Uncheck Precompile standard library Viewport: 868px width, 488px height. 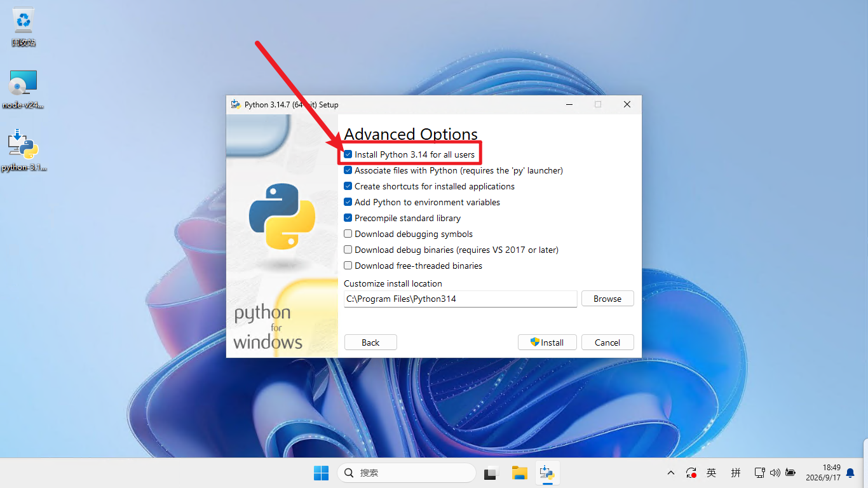348,218
